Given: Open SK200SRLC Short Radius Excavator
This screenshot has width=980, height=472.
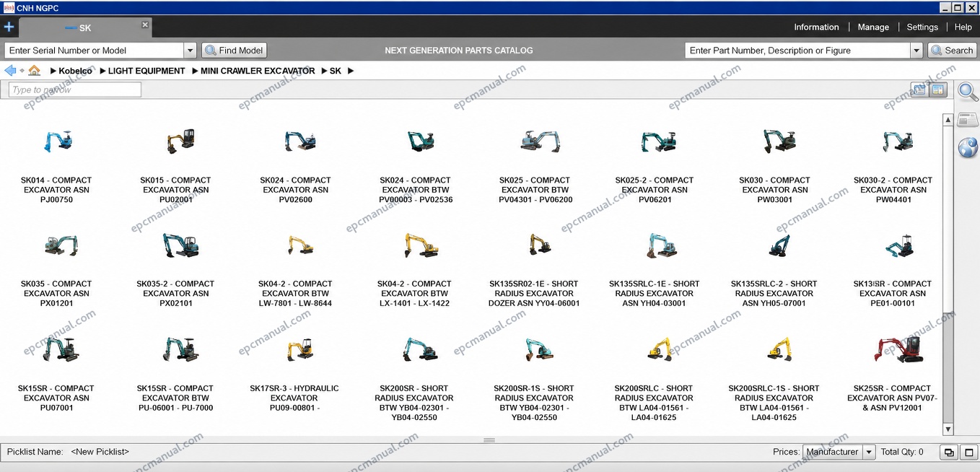Looking at the screenshot, I should pos(654,378).
